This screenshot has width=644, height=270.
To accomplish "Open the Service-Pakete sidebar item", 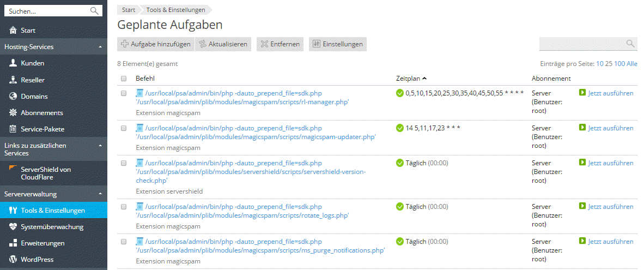I will (x=53, y=129).
